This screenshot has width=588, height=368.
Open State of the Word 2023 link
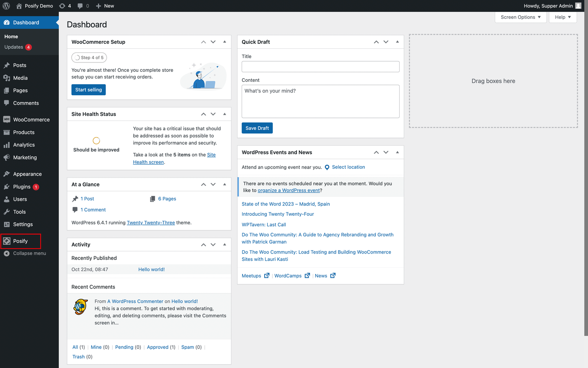(x=286, y=204)
